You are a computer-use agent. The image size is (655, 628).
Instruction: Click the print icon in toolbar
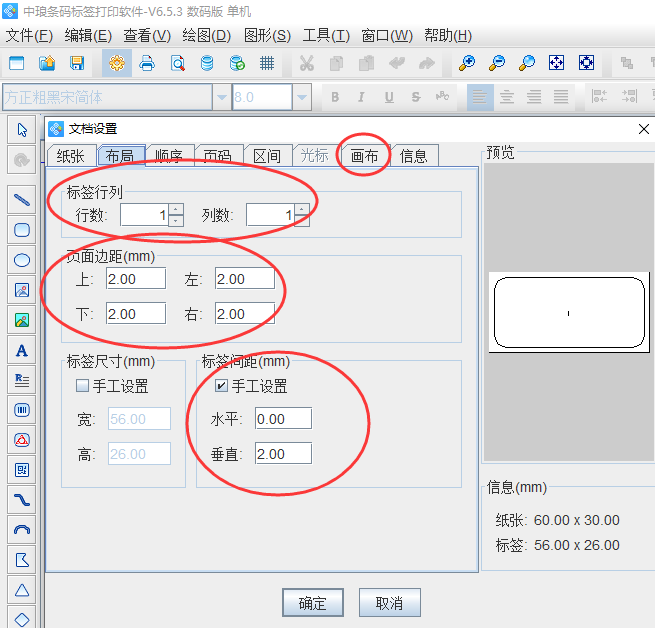(x=147, y=63)
